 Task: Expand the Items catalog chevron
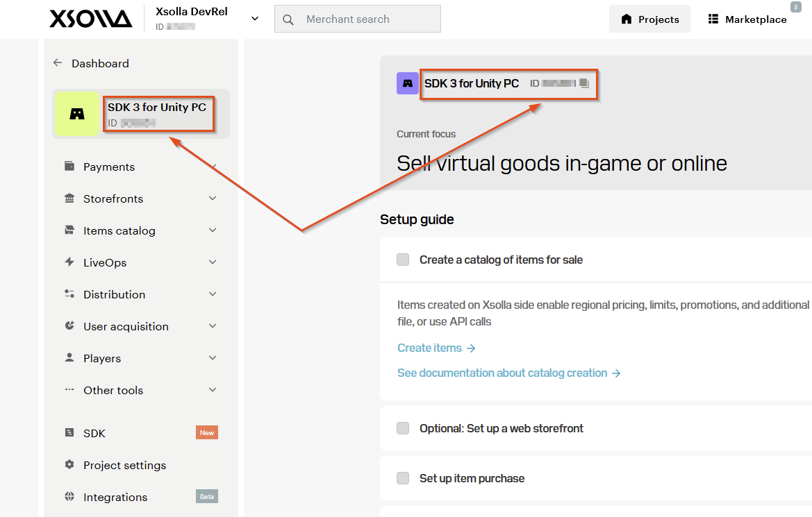point(213,230)
